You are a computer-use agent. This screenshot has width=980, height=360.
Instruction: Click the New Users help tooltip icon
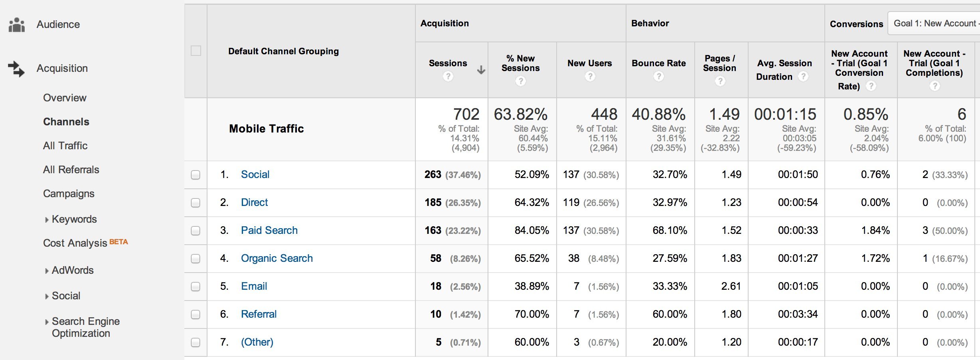589,76
